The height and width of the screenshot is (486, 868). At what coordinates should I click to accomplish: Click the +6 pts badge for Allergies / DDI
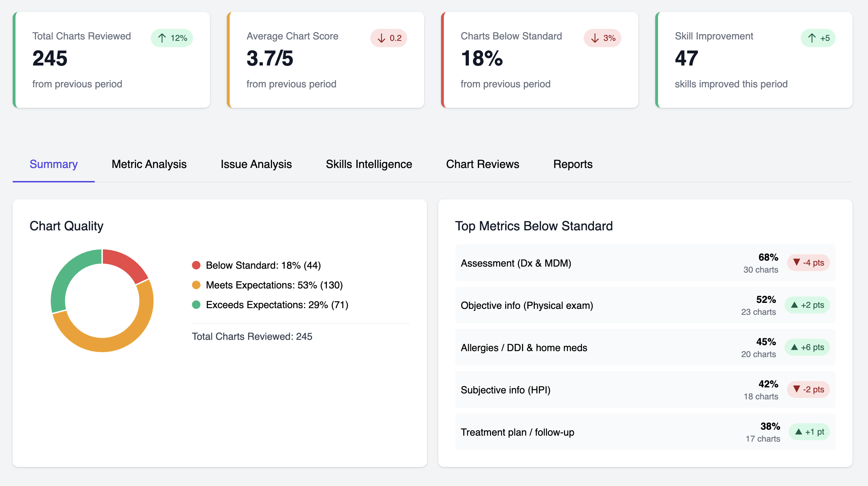click(807, 347)
